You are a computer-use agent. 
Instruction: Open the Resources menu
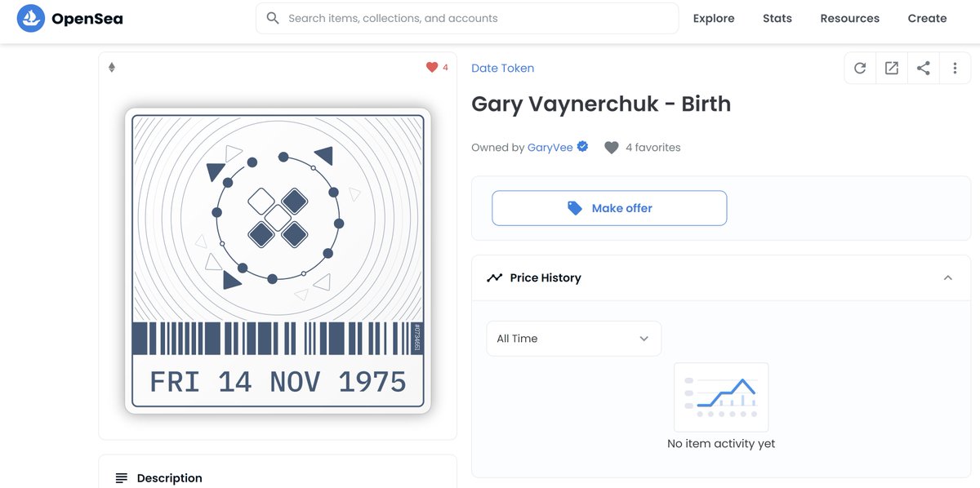(850, 18)
